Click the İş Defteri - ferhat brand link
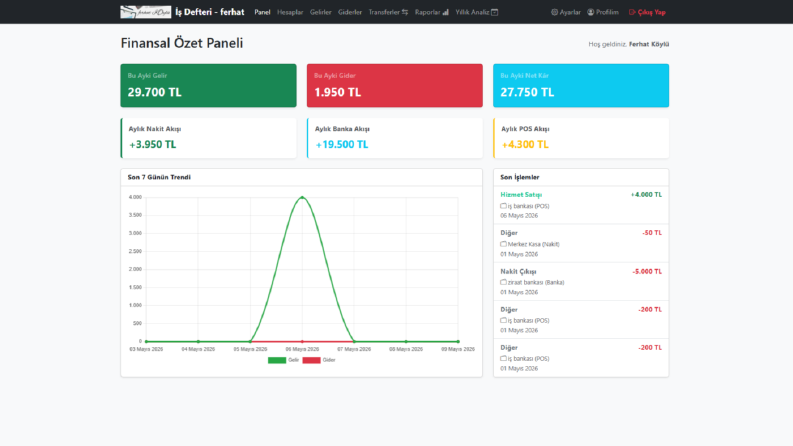The width and height of the screenshot is (793, 446). (209, 12)
